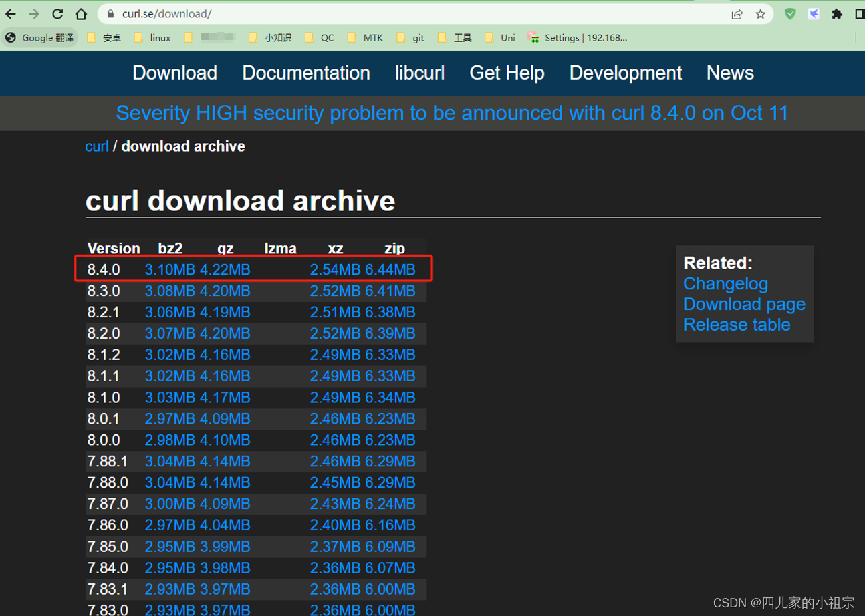This screenshot has height=616, width=865.
Task: Click the curl breadcrumb link
Action: pos(97,146)
